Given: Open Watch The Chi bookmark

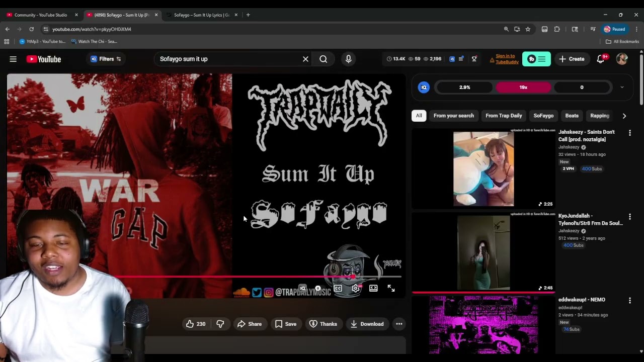Looking at the screenshot, I should (x=94, y=42).
